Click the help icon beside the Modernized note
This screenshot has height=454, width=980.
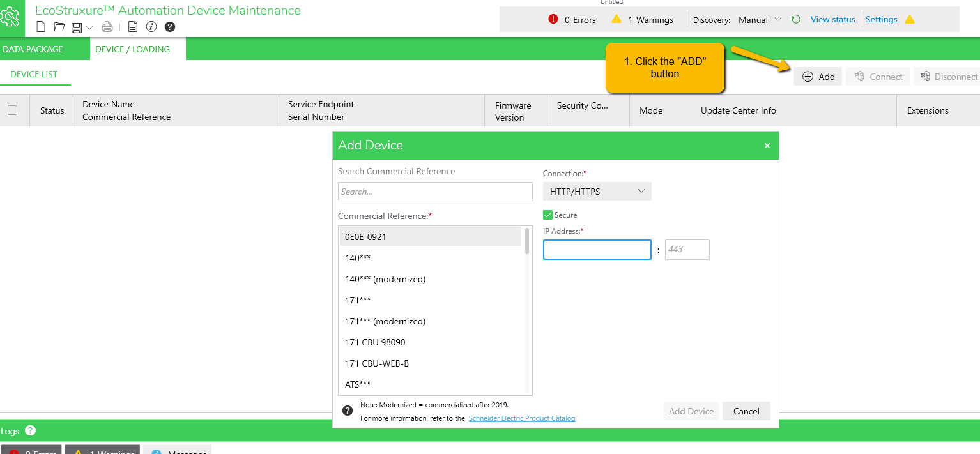point(348,411)
